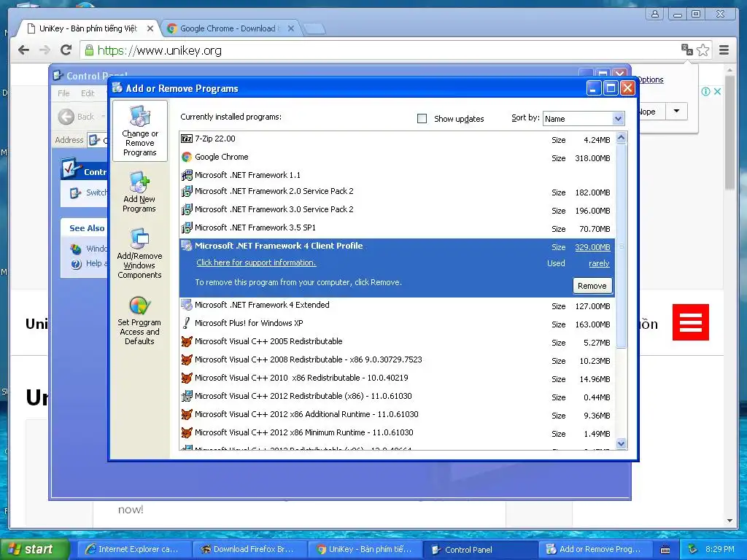
Task: Click the Google Chrome program icon in list
Action: coord(187,157)
